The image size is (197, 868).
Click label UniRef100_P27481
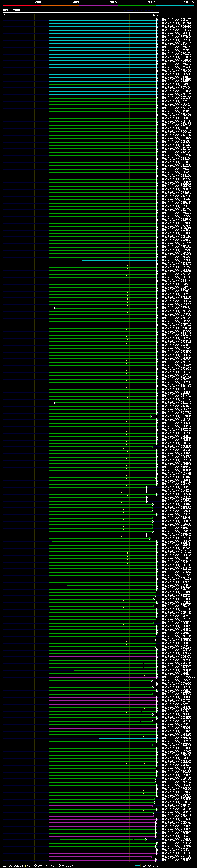pyautogui.click(x=177, y=308)
